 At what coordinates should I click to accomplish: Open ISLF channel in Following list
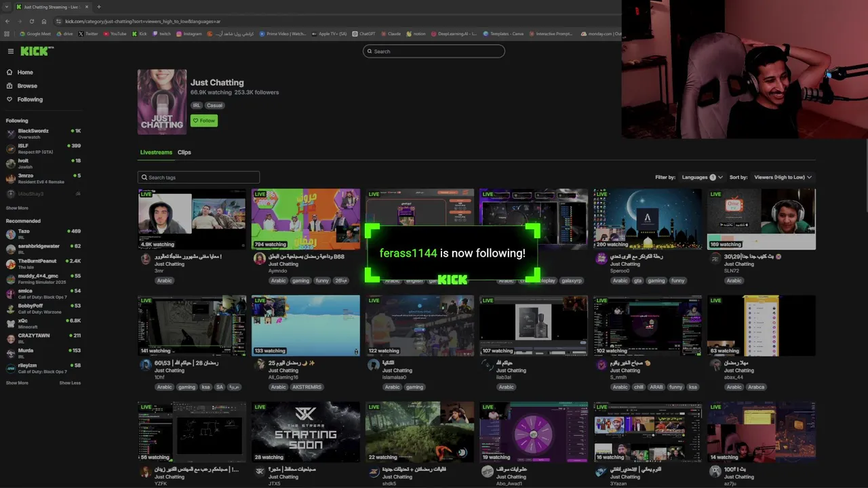click(x=43, y=148)
